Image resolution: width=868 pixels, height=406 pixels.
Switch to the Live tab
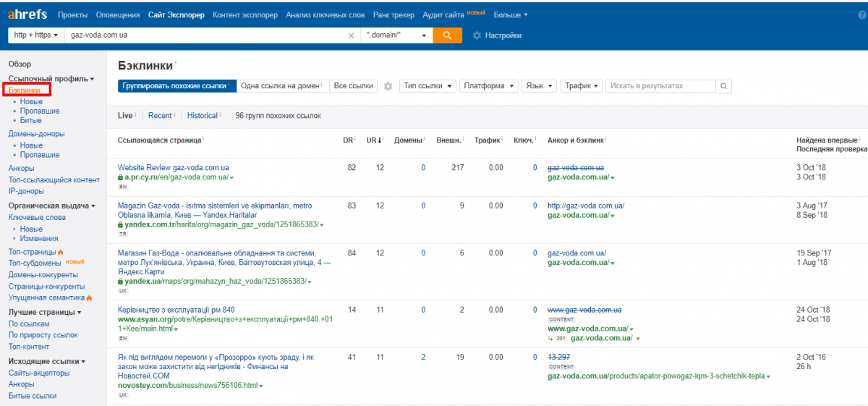pos(125,116)
